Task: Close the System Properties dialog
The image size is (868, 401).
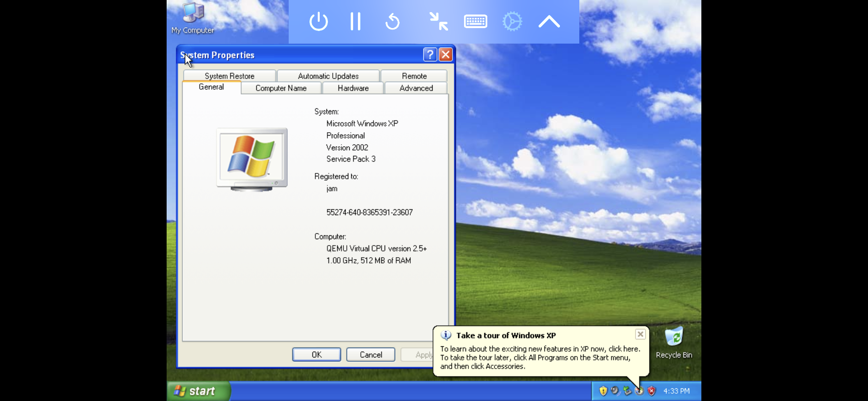Action: 446,54
